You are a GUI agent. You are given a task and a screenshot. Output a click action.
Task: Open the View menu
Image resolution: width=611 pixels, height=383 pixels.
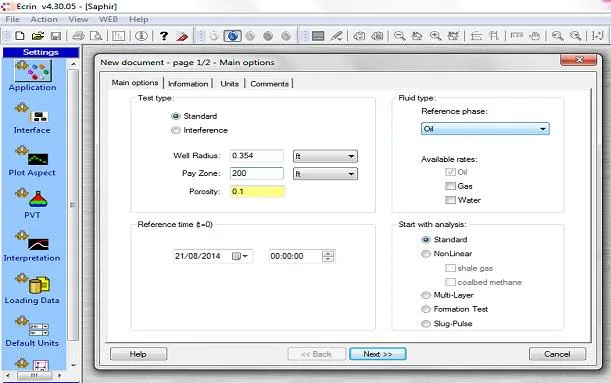78,19
